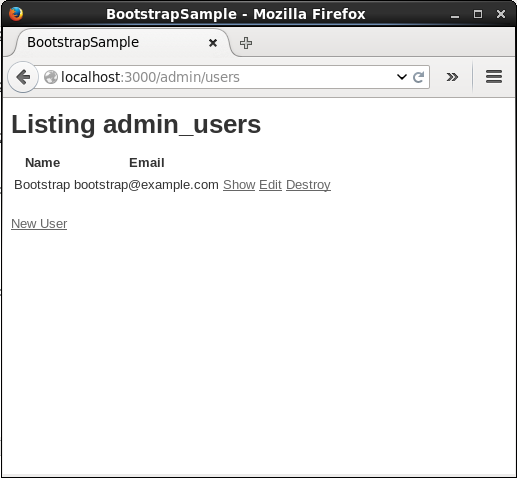Screen dimensions: 517x478
Task: Open the Show link for Bootstrap user
Action: click(239, 184)
